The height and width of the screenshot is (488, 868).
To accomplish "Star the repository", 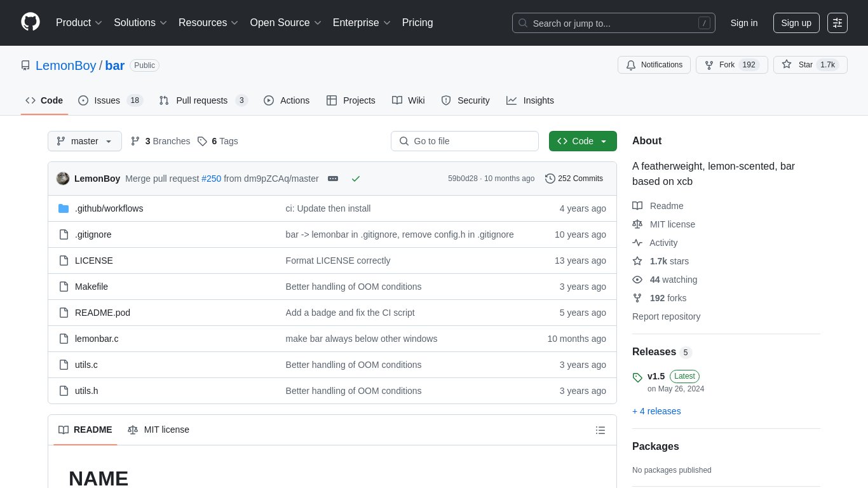I will point(798,65).
